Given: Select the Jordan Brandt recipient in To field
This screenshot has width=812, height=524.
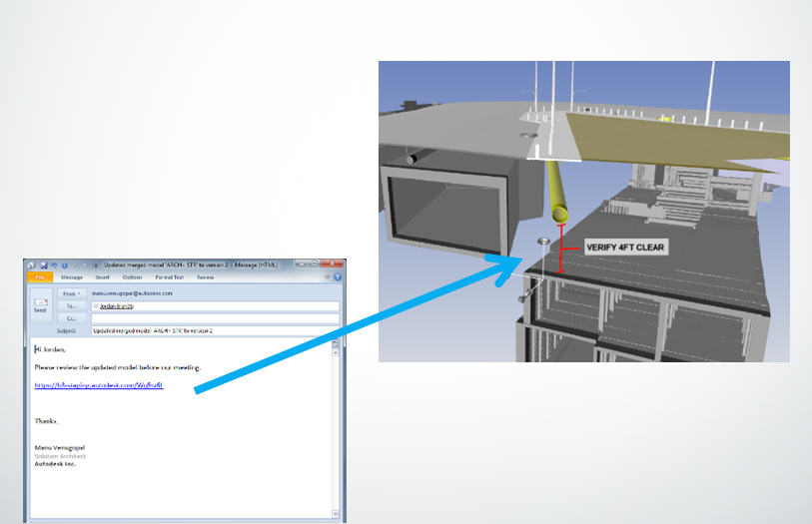Looking at the screenshot, I should pyautogui.click(x=114, y=305).
